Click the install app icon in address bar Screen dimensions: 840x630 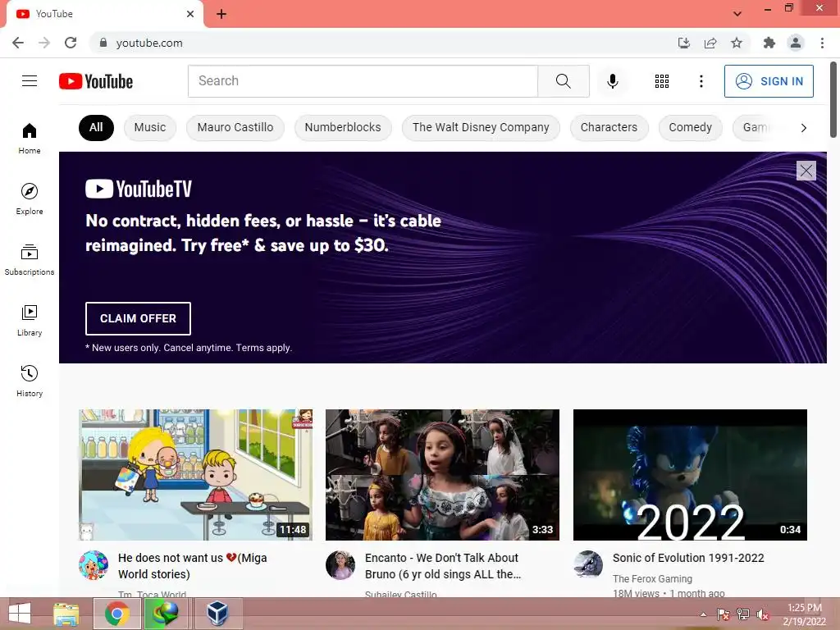pyautogui.click(x=683, y=43)
